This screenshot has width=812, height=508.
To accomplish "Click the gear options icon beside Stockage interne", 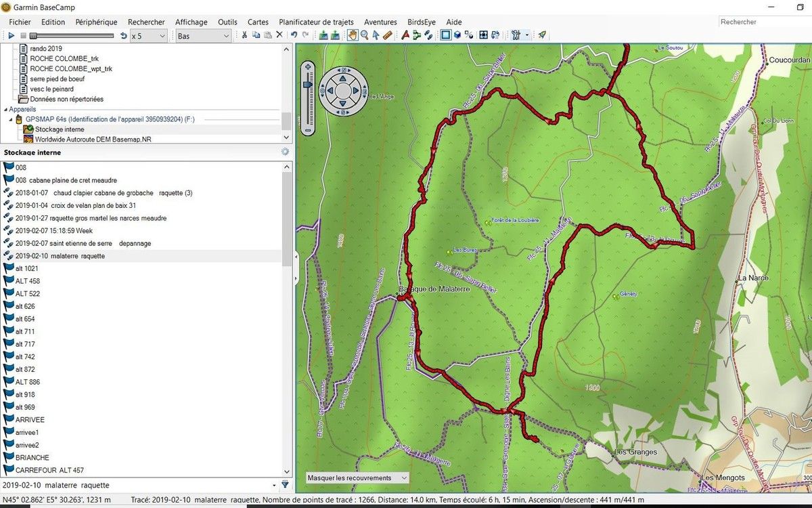I will 285,152.
